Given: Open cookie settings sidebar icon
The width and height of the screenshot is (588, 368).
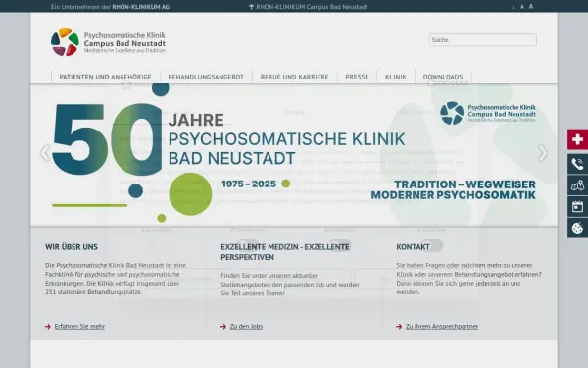Looking at the screenshot, I should [x=577, y=228].
